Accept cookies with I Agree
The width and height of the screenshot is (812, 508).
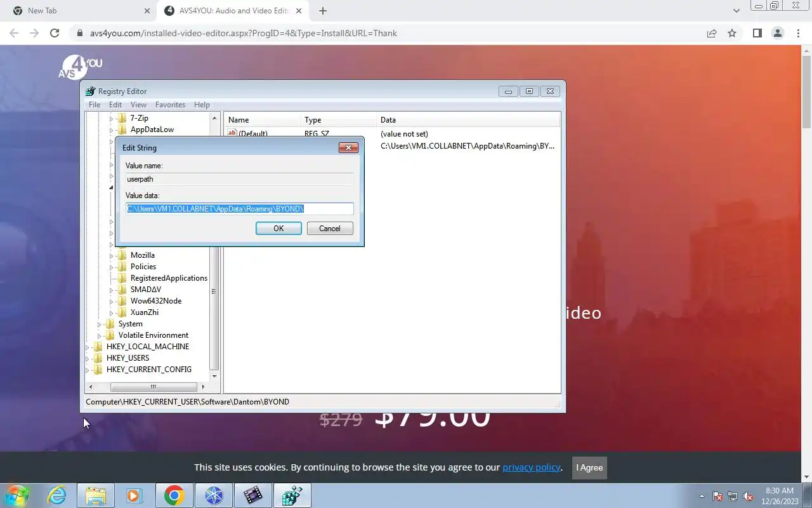(x=589, y=467)
